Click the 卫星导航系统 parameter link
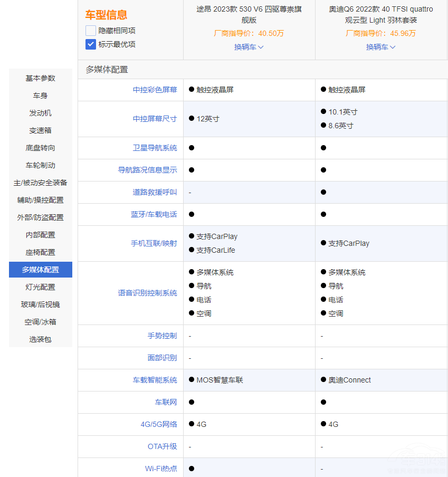448x477 pixels. coord(155,148)
